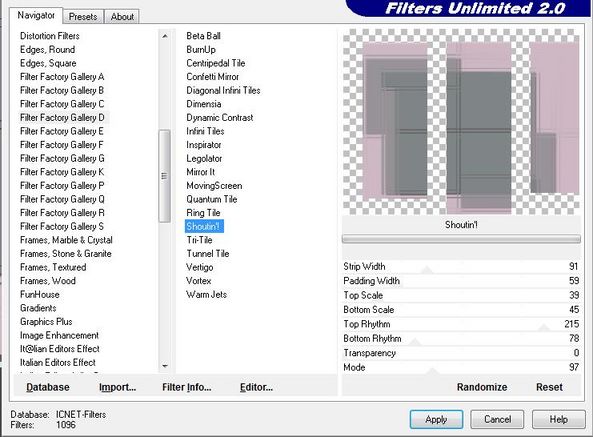Select the Shoutin'! filter
This screenshot has height=437, width=593.
203,226
